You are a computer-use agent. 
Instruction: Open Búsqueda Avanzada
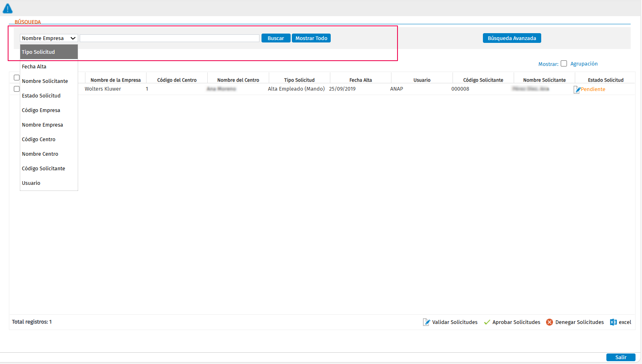pyautogui.click(x=512, y=38)
